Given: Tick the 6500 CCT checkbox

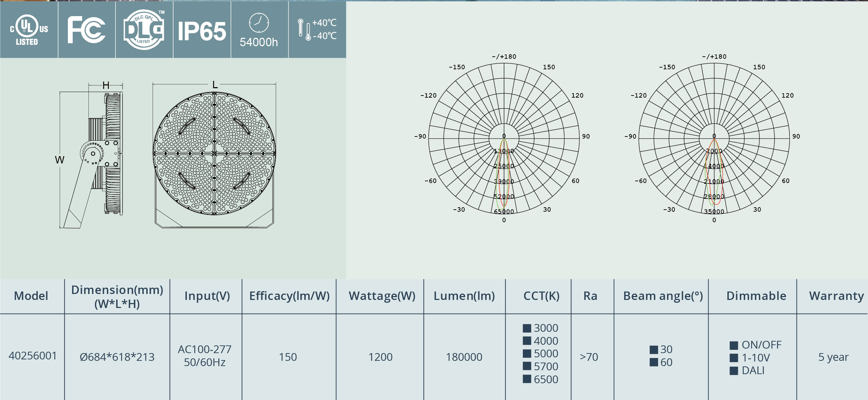Looking at the screenshot, I should pyautogui.click(x=527, y=379).
